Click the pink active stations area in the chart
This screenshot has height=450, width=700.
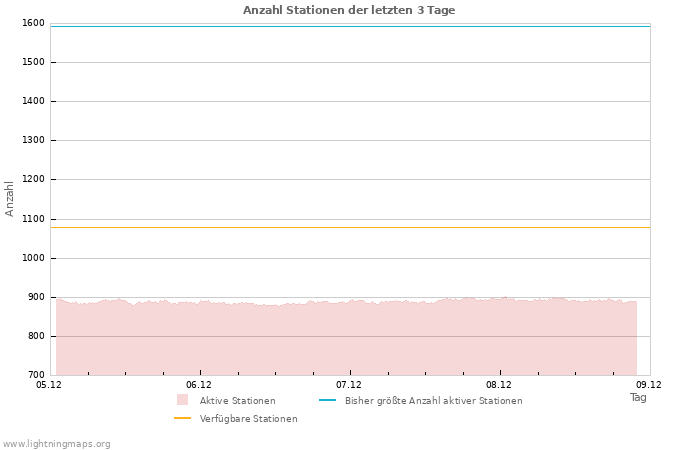(x=350, y=340)
